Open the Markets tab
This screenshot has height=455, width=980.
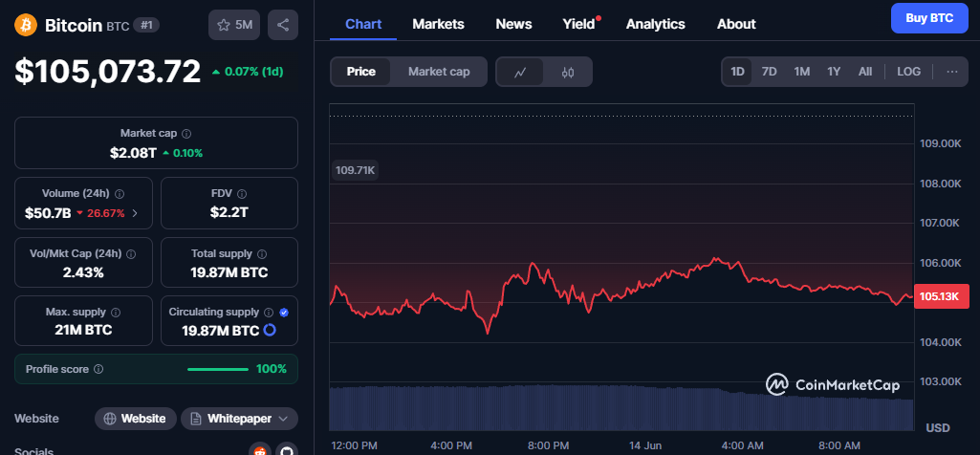click(x=438, y=25)
